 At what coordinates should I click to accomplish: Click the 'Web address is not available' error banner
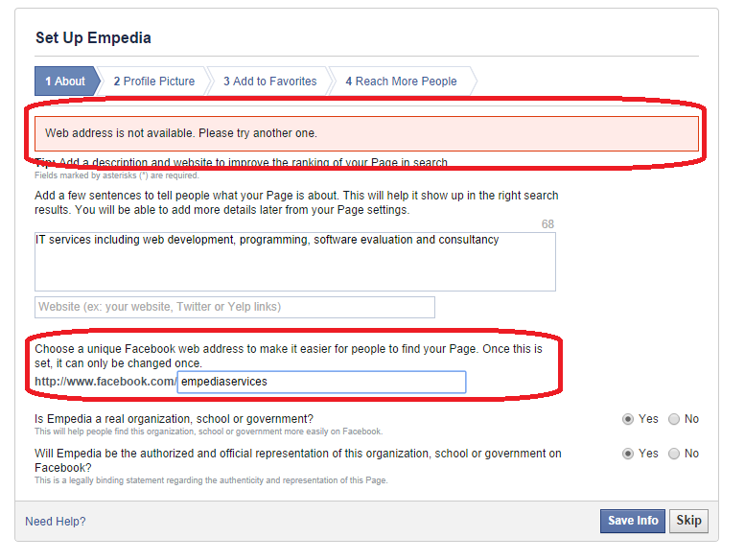[x=366, y=133]
